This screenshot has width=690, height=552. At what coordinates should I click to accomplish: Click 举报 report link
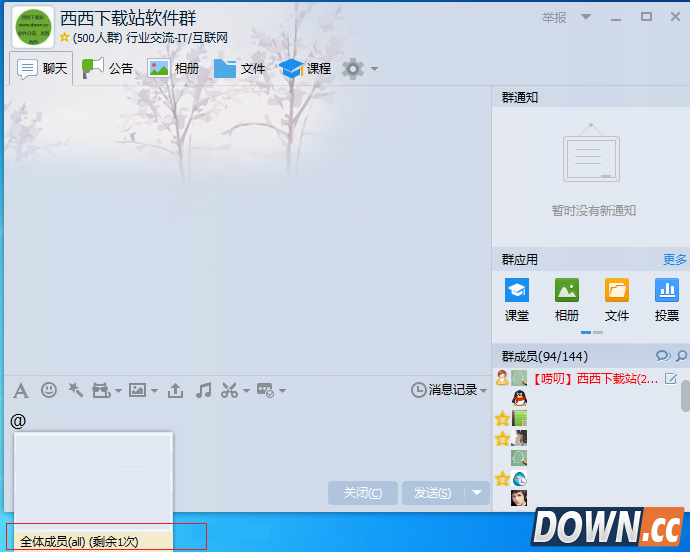pos(554,18)
